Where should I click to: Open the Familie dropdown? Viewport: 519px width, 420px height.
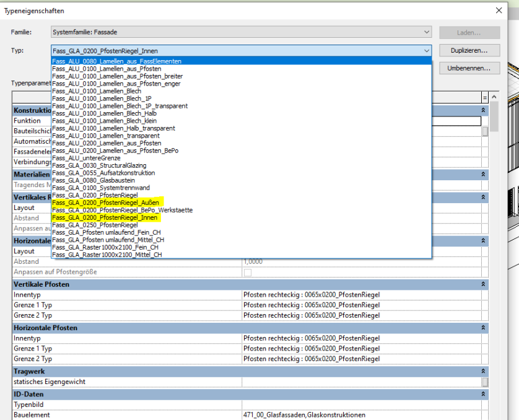(240, 32)
